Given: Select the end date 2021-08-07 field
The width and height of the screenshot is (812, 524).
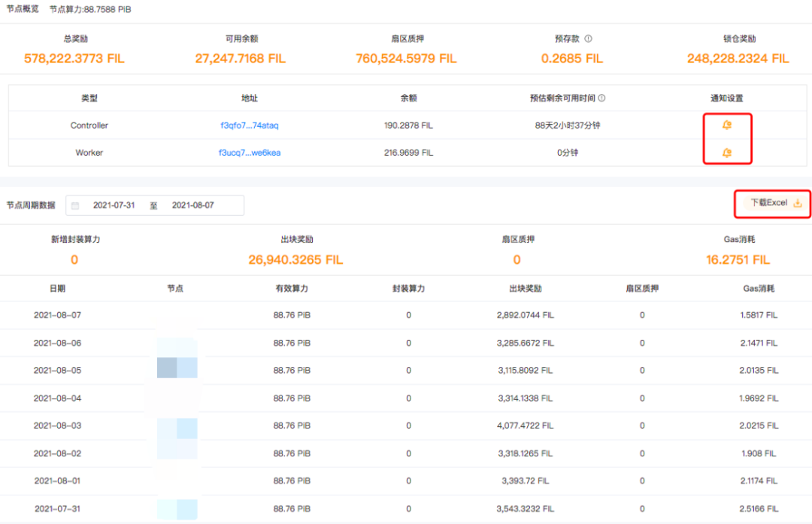Looking at the screenshot, I should pyautogui.click(x=192, y=205).
